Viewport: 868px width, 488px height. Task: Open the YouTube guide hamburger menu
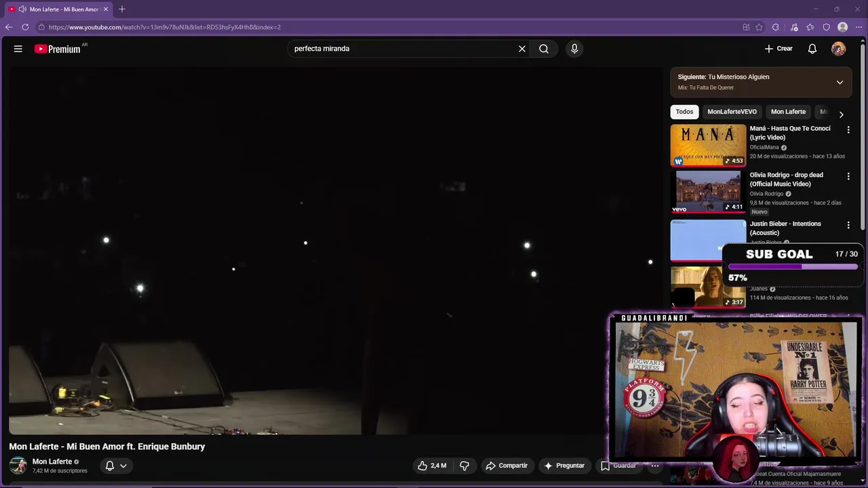point(18,49)
